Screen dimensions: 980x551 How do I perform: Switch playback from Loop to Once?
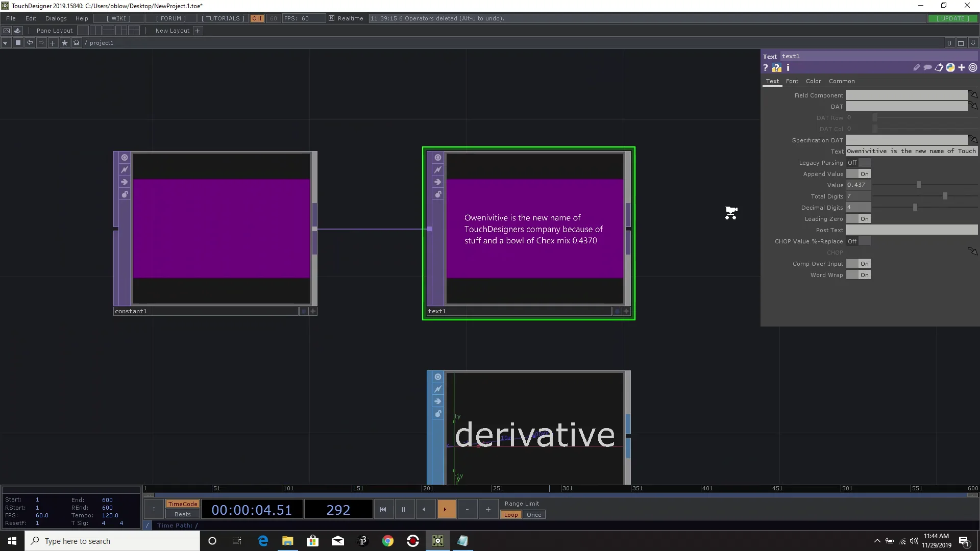point(534,515)
